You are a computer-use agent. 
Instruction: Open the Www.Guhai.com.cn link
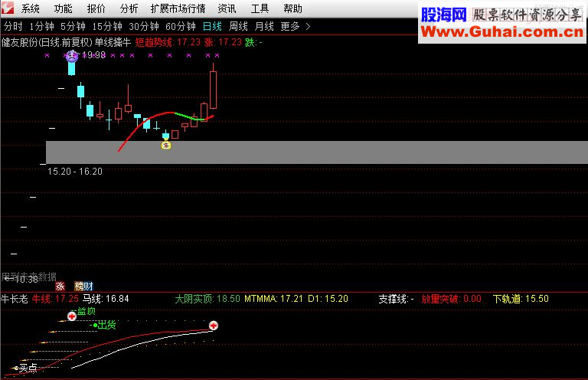(502, 32)
